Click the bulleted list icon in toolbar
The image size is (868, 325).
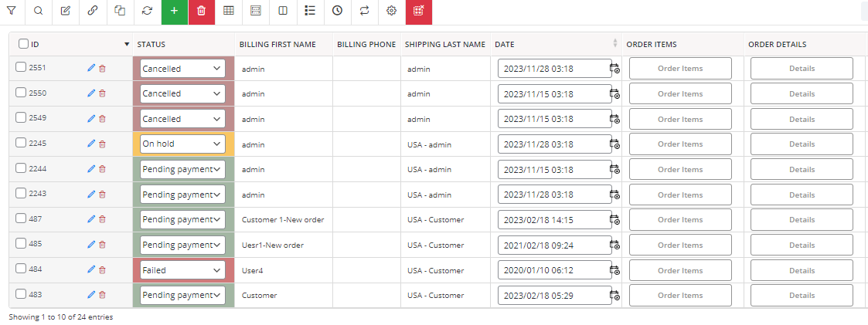[x=310, y=11]
